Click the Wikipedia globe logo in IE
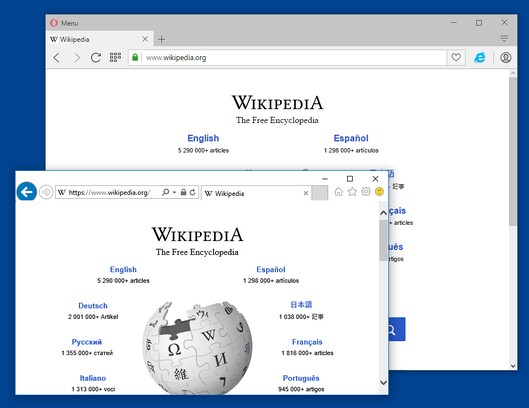The image size is (529, 408). [x=197, y=348]
